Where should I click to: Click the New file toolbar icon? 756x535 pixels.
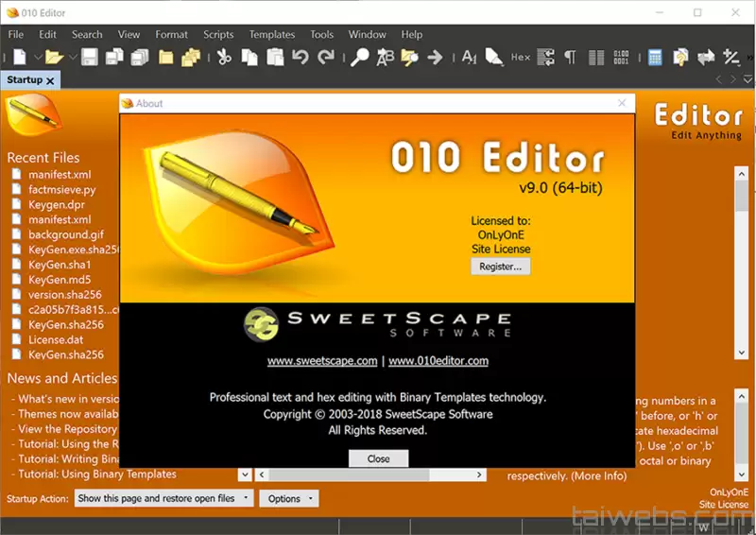tap(20, 57)
